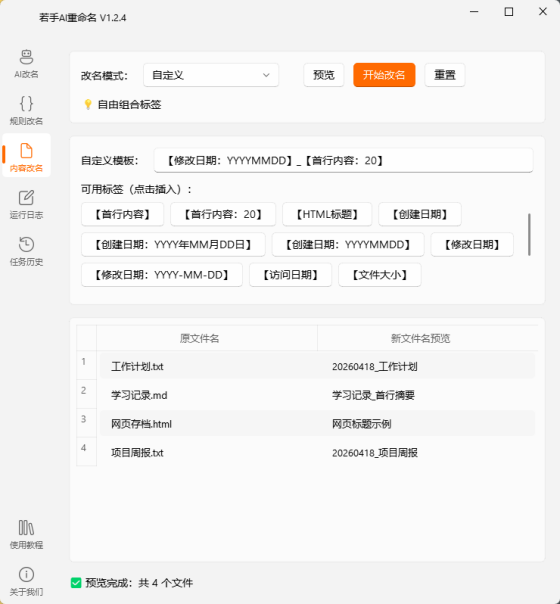Insert 【创建日期：YYYYMMDD】 tag

348,245
